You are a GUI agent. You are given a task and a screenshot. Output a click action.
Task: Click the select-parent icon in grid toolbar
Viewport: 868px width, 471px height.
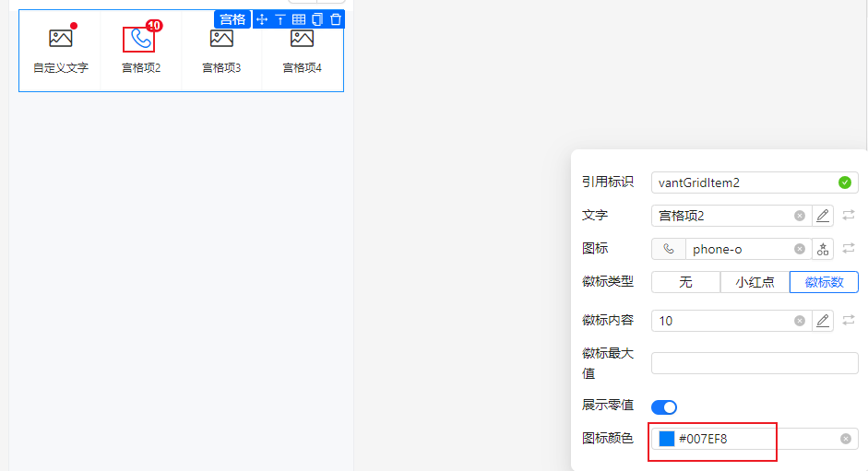[280, 19]
